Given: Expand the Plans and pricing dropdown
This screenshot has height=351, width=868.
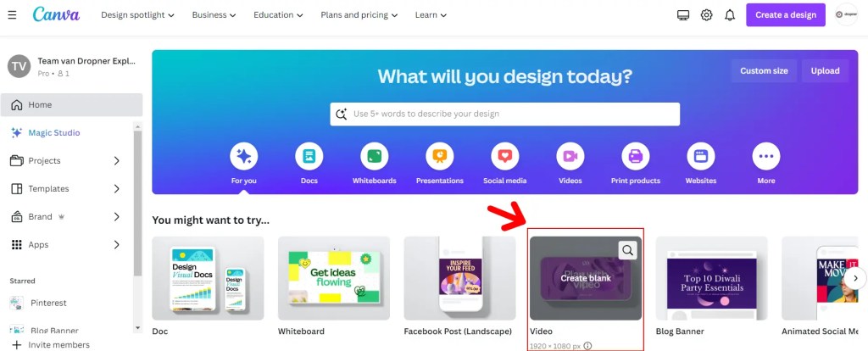Looking at the screenshot, I should click(359, 15).
